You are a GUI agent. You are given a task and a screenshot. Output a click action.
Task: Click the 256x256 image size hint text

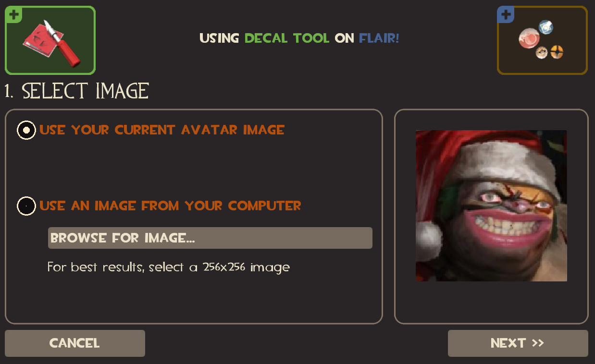coord(169,267)
